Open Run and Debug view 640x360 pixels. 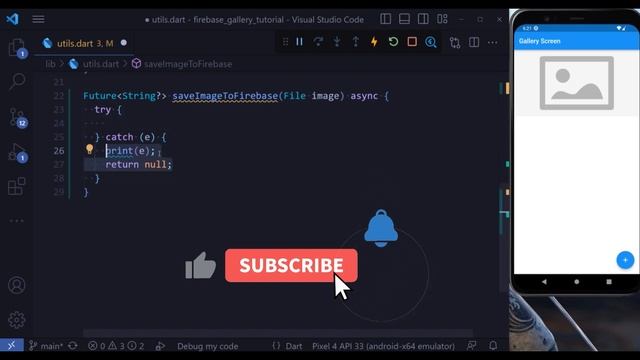click(18, 153)
